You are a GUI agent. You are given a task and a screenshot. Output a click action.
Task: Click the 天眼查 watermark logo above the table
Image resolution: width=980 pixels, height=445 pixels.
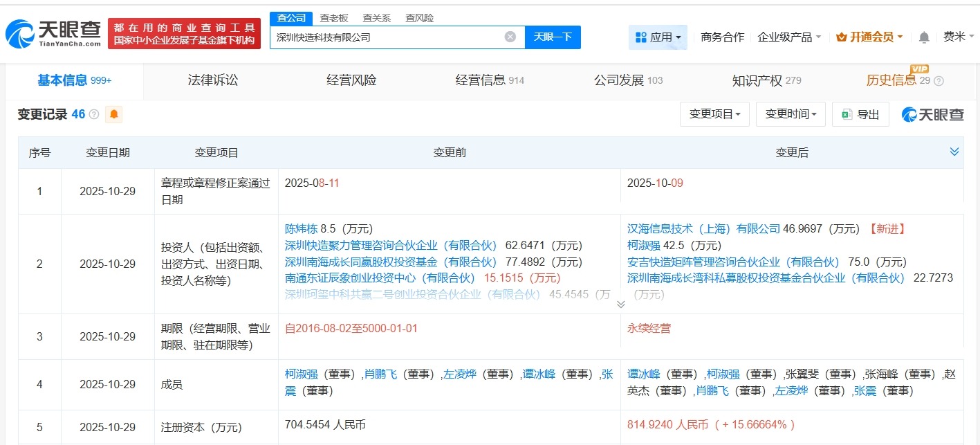tap(932, 113)
